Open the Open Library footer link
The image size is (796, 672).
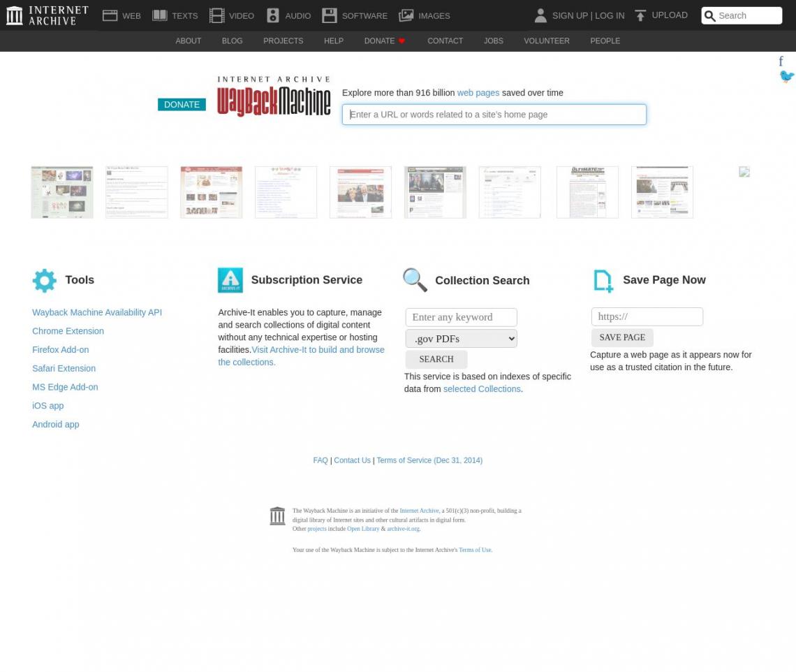[363, 529]
